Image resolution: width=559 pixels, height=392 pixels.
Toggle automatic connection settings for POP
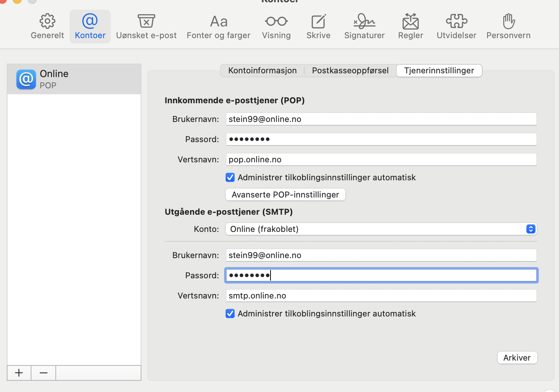click(230, 177)
